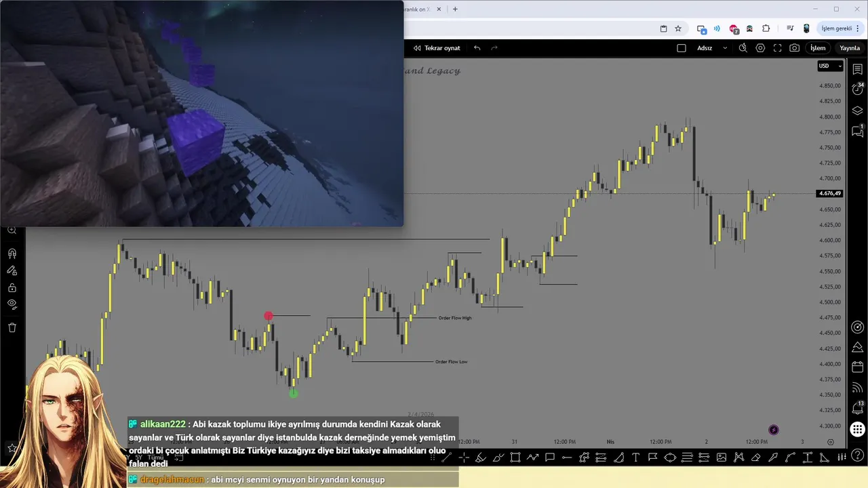Toggle the magnet mode icon on left toolbar

coord(12,253)
